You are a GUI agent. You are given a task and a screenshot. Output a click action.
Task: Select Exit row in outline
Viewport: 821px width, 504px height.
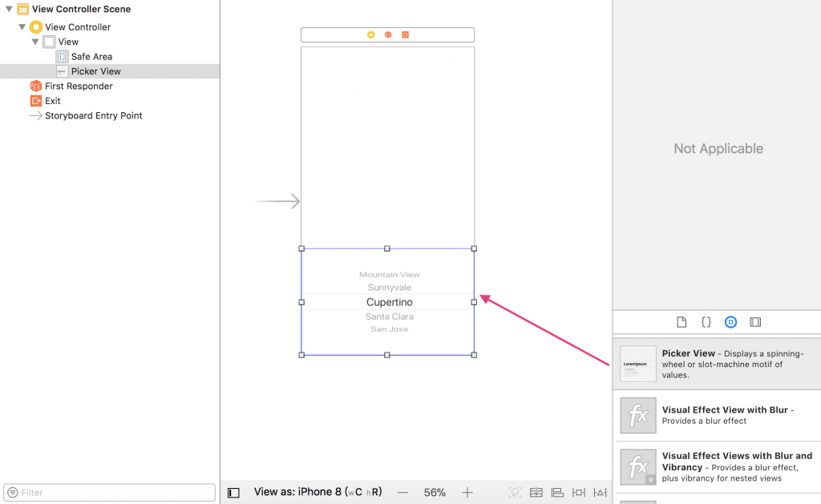[110, 100]
